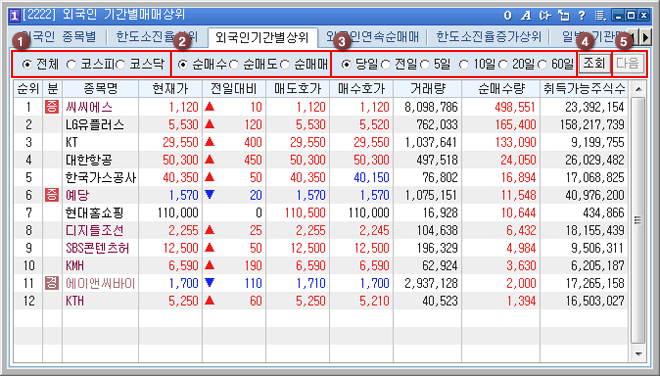The height and width of the screenshot is (376, 660).
Task: Click the scrollbar down arrow of the table
Action: point(638,354)
